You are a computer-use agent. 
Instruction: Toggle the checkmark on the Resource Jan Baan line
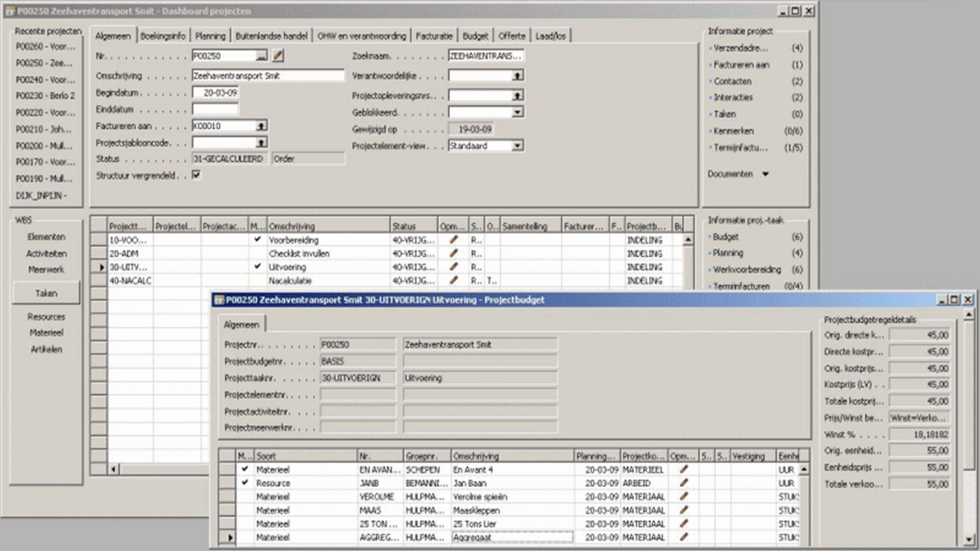pos(245,482)
